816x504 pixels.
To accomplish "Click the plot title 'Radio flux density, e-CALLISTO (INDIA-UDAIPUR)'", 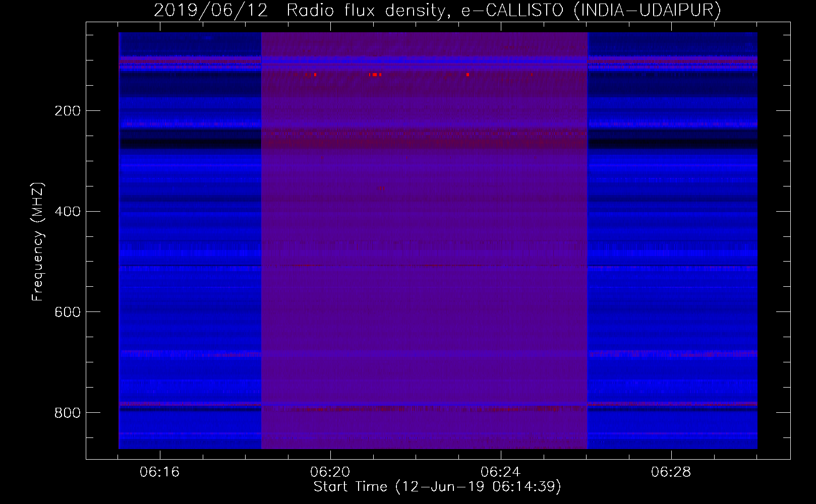I will [504, 10].
